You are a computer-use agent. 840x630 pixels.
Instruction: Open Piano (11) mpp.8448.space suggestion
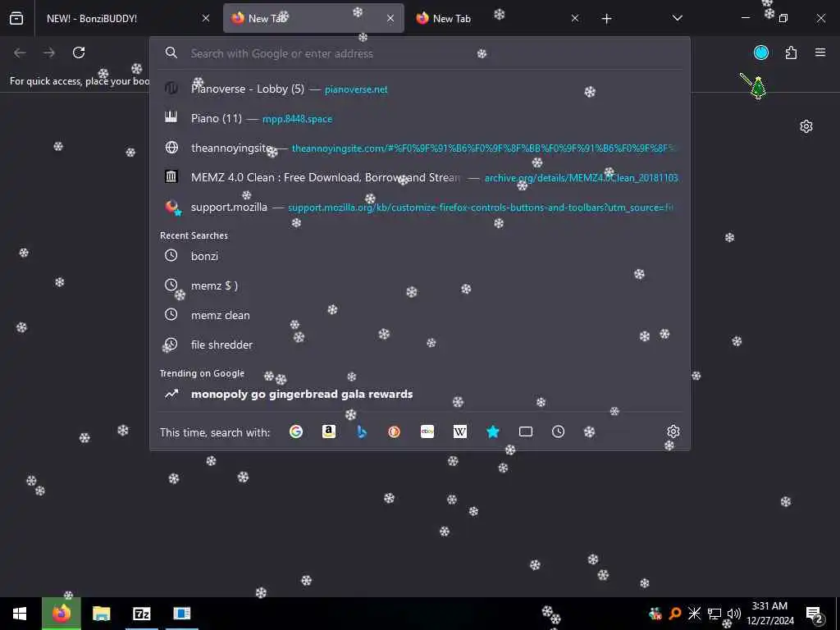(x=420, y=118)
